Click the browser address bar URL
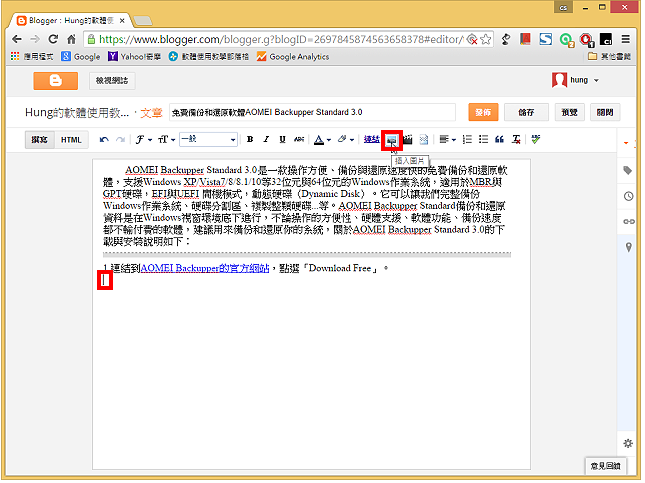 pyautogui.click(x=281, y=39)
